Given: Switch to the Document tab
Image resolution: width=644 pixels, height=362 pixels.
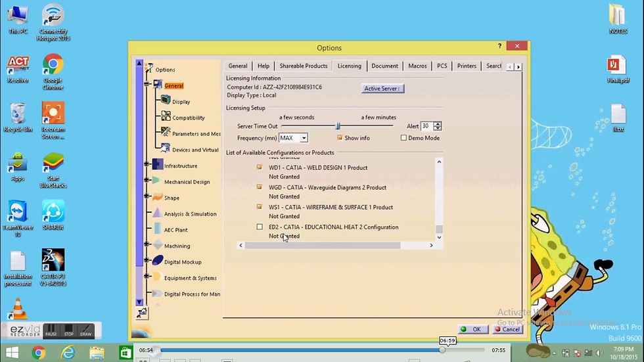Looking at the screenshot, I should tap(384, 66).
